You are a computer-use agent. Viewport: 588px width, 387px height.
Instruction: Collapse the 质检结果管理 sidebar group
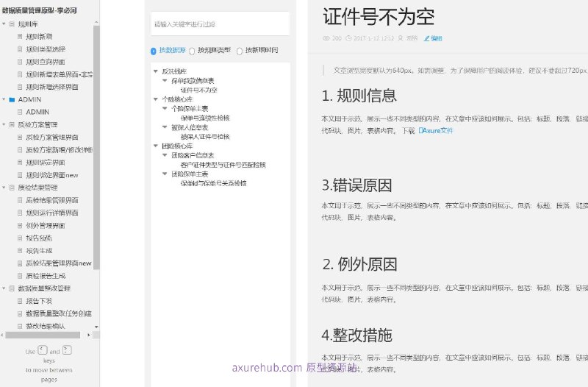pos(4,188)
